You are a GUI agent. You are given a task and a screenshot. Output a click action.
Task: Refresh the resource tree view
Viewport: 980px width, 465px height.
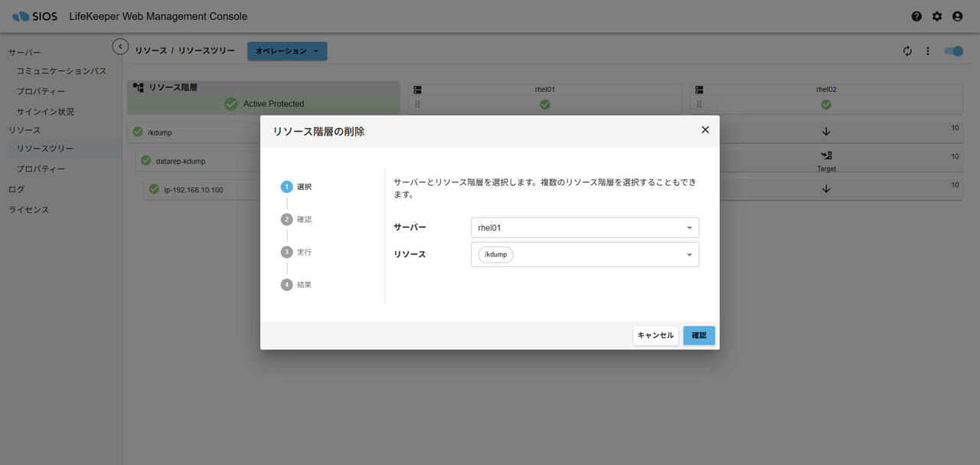click(907, 51)
